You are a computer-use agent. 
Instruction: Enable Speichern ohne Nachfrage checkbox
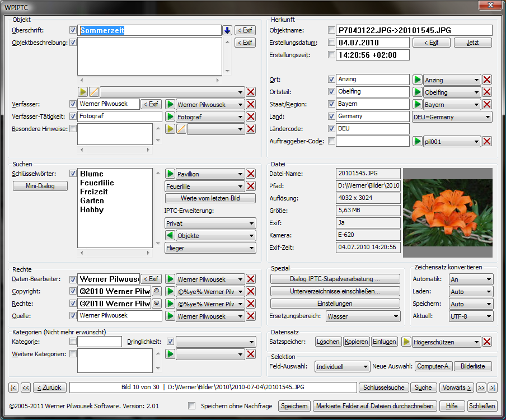pos(192,407)
